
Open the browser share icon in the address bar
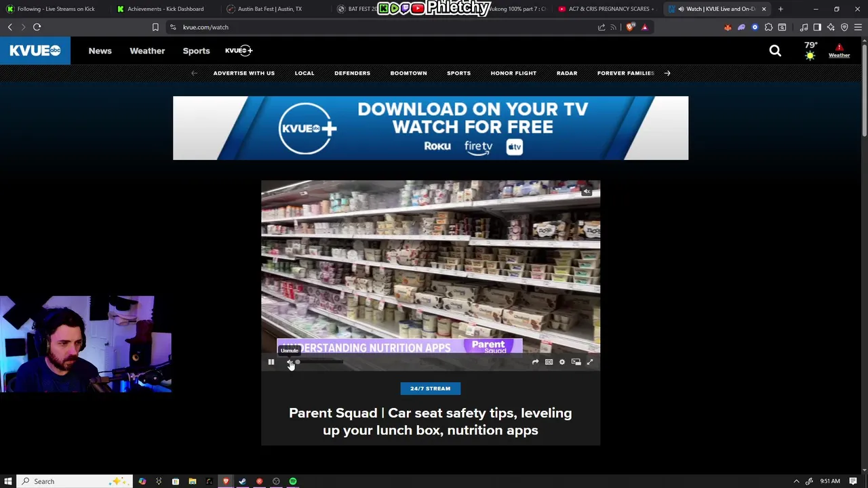[601, 27]
